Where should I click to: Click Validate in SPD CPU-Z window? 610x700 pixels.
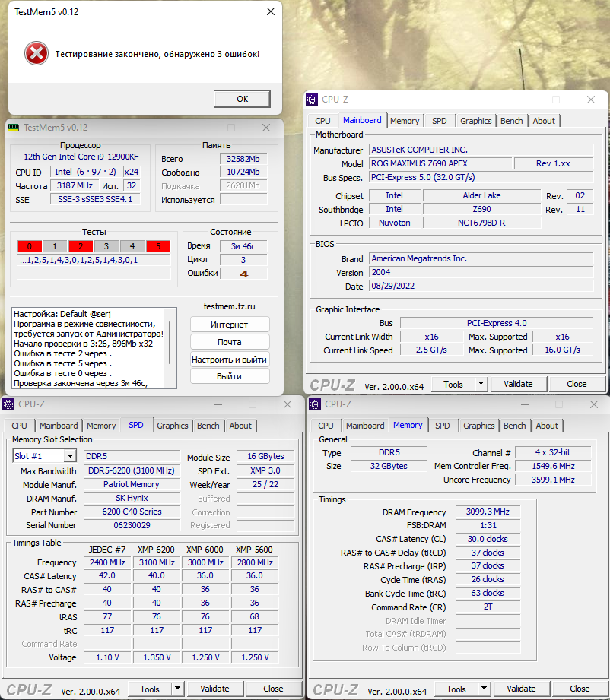click(x=214, y=689)
